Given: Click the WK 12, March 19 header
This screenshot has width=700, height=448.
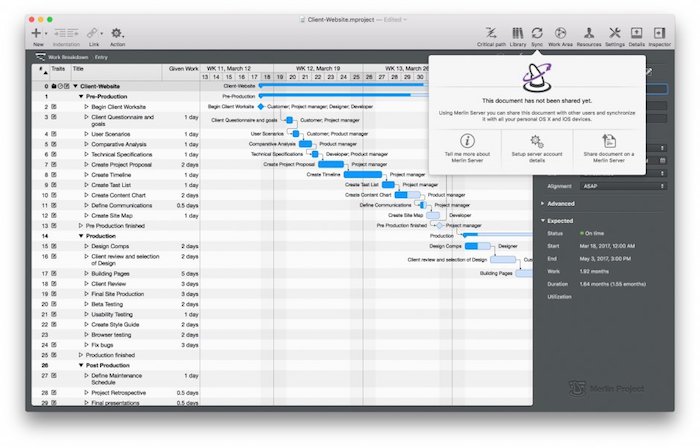Looking at the screenshot, I should (x=318, y=69).
